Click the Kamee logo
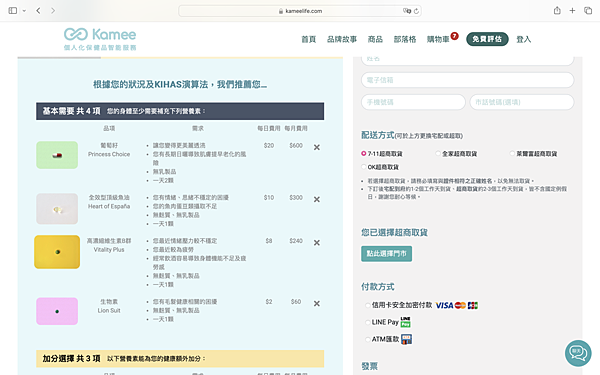This screenshot has height=375, width=600. click(x=100, y=39)
